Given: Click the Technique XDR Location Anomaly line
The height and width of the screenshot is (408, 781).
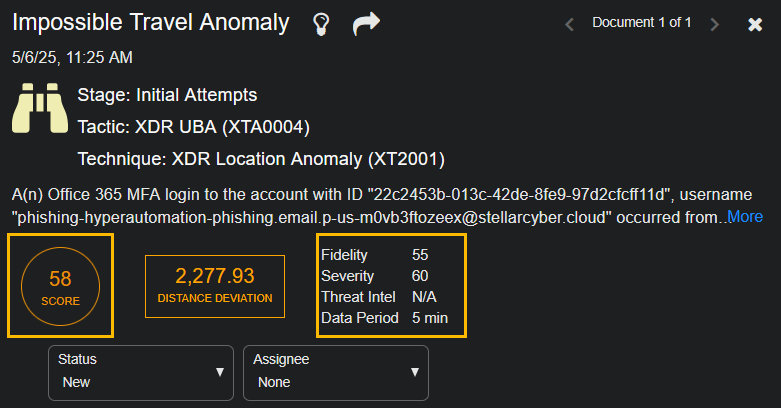Looking at the screenshot, I should tap(261, 159).
